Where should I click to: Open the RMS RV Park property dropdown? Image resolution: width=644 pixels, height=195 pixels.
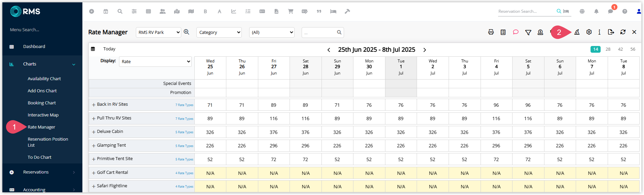coord(158,33)
